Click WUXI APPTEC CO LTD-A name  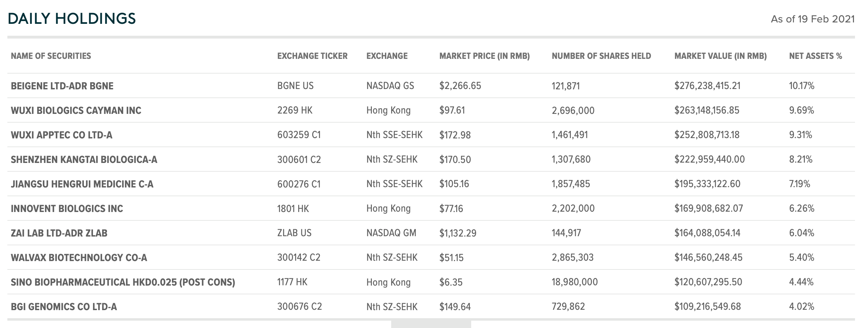62,135
